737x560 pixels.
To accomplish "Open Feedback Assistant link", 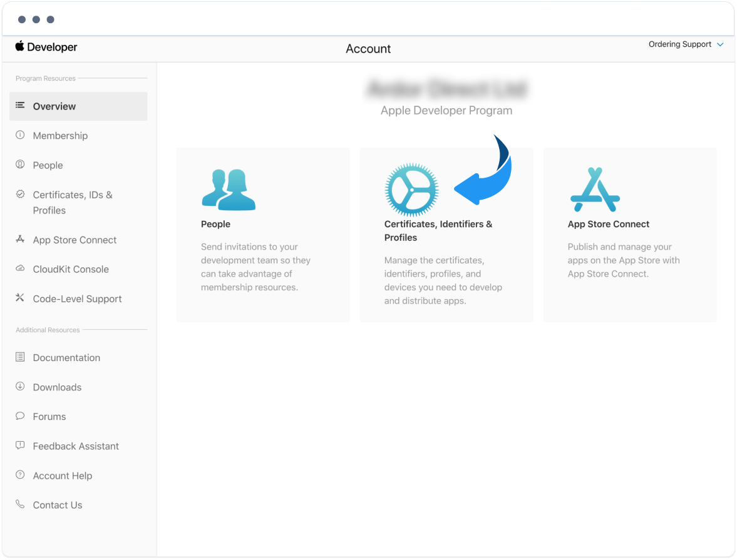I will coord(76,446).
